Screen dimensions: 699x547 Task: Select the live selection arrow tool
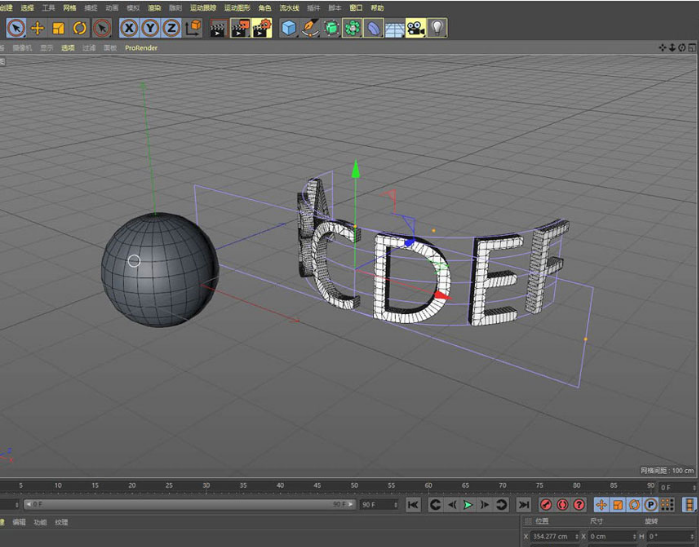click(x=16, y=28)
